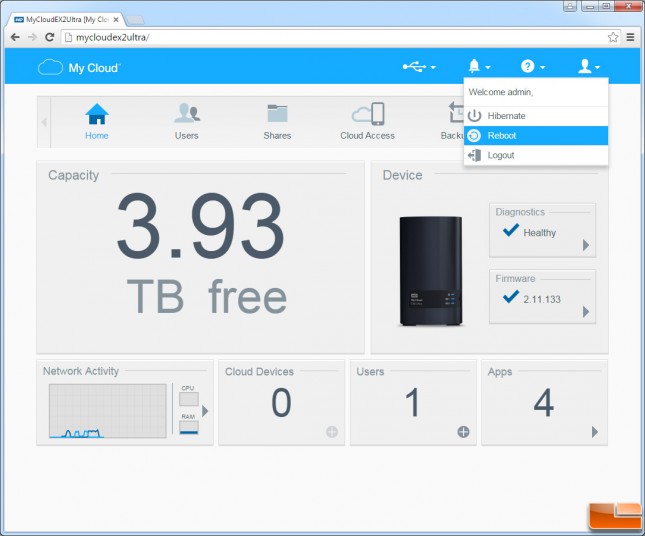
Task: Click the network activity graph
Action: tap(108, 411)
